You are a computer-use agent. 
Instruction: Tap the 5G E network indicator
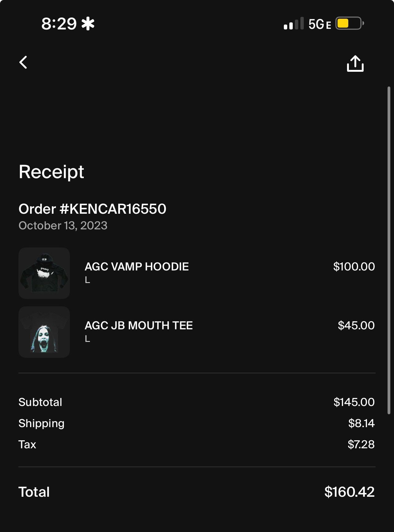[x=319, y=24]
